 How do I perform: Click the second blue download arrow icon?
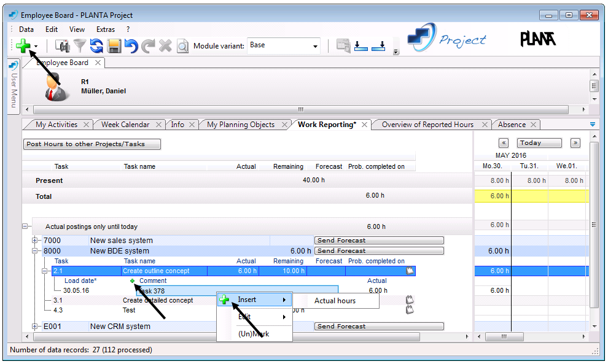[x=378, y=46]
